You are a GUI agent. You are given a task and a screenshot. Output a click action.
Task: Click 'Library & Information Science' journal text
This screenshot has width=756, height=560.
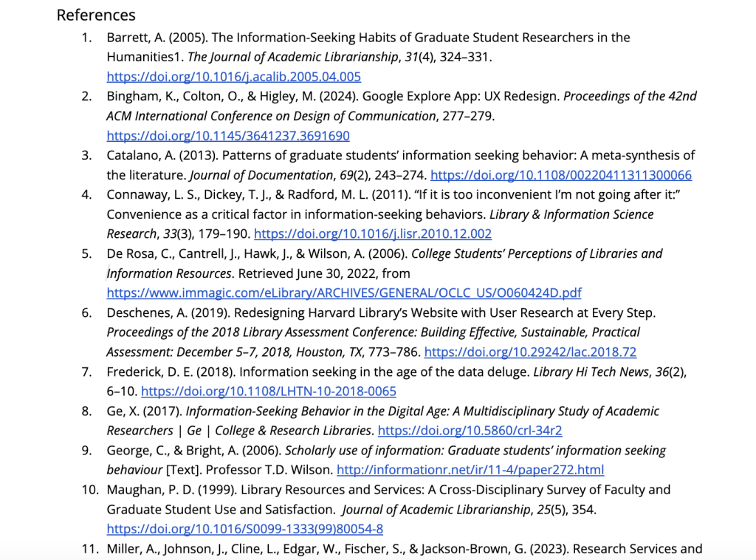[x=571, y=215]
